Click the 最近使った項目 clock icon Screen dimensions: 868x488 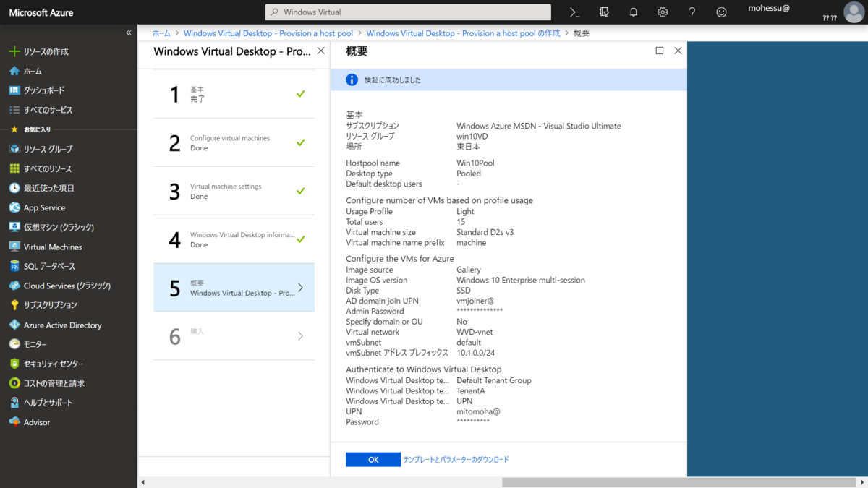pyautogui.click(x=14, y=188)
